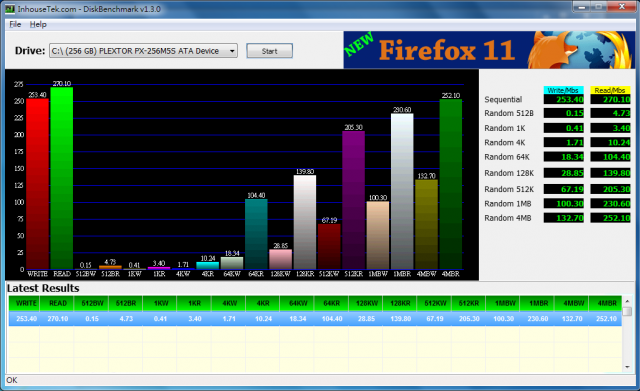The image size is (640, 391).
Task: Open the File menu
Action: 15,24
